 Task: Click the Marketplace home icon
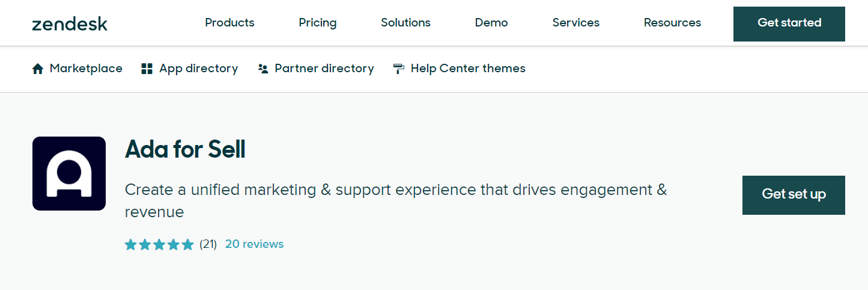tap(38, 69)
